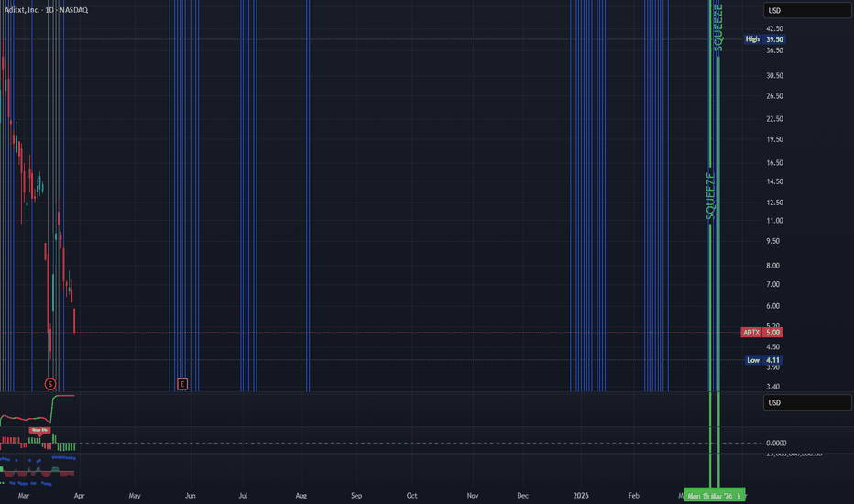The height and width of the screenshot is (504, 854).
Task: Click the Mar label on time axis
Action: 24,496
